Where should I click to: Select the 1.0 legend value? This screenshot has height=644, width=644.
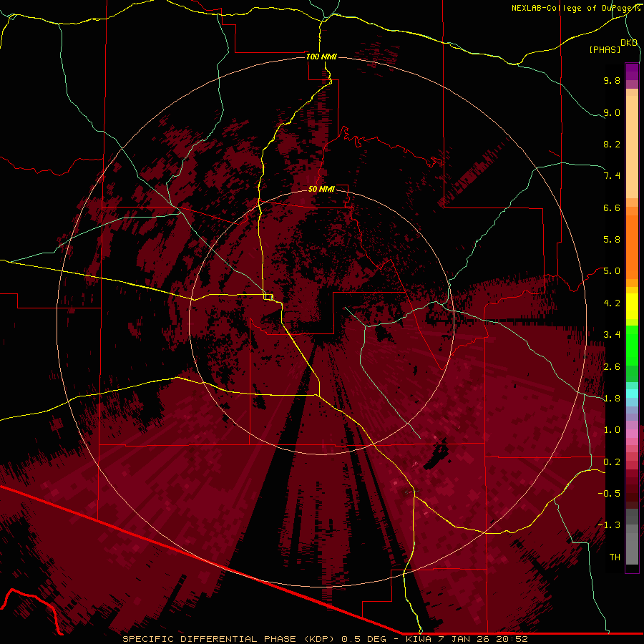612,430
